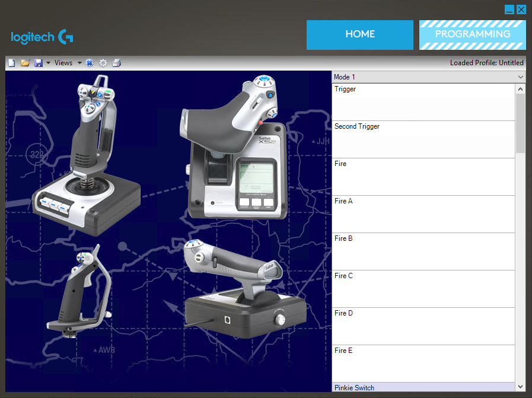Close the Logitech programming window

(x=521, y=9)
